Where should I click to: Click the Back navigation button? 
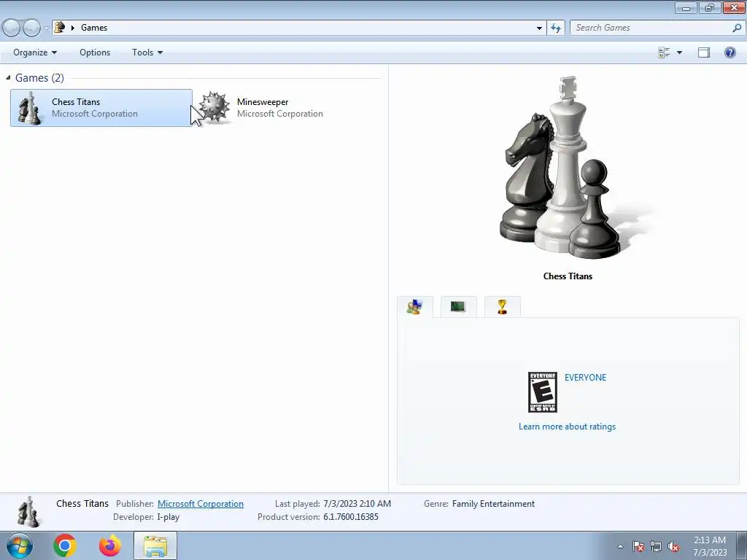tap(11, 28)
